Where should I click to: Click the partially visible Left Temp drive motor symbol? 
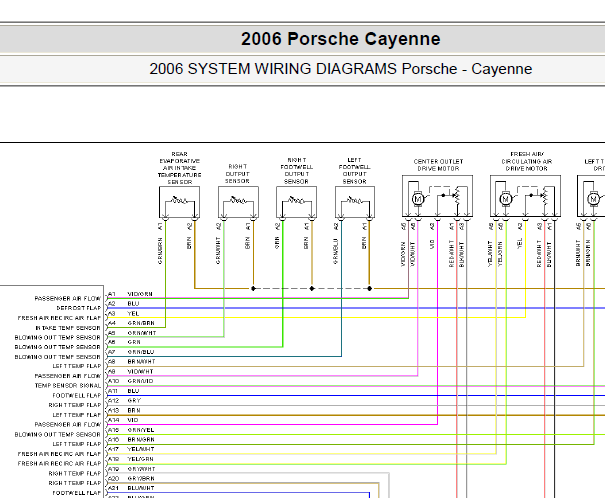(591, 196)
